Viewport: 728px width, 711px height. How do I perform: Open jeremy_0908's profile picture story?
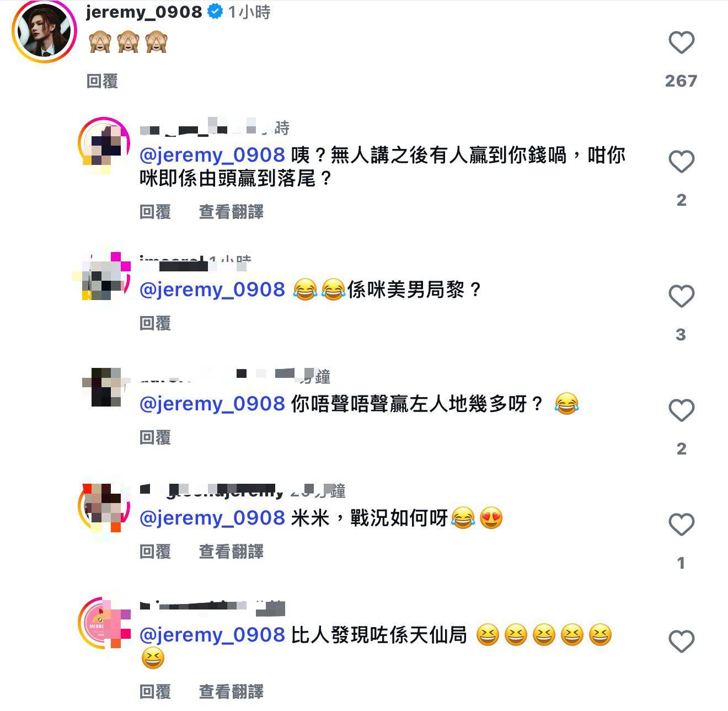[x=45, y=31]
